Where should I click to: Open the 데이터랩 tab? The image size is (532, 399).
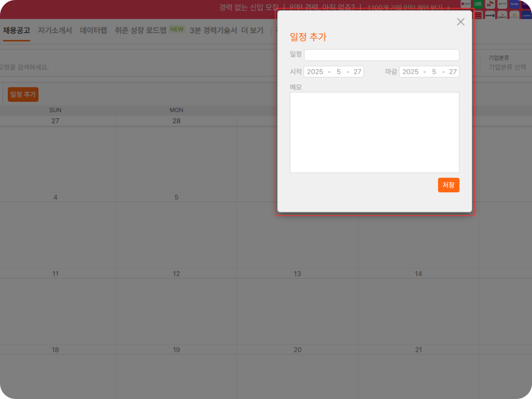click(93, 30)
